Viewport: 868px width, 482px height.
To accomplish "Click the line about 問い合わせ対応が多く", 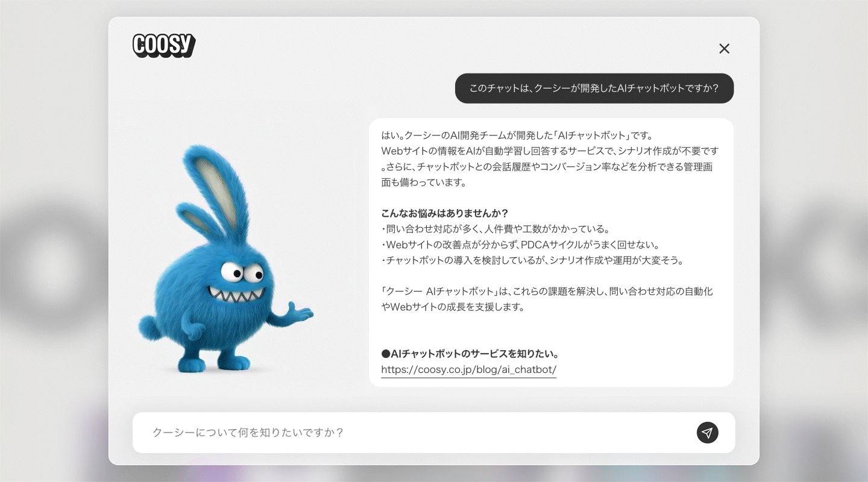I will pos(496,229).
